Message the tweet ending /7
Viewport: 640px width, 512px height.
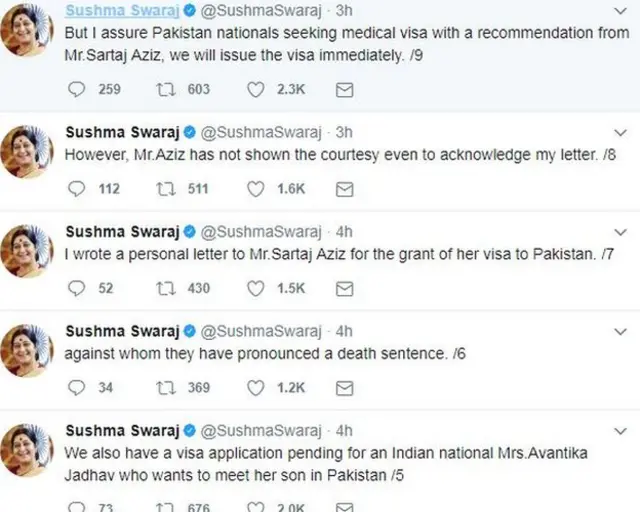(343, 288)
